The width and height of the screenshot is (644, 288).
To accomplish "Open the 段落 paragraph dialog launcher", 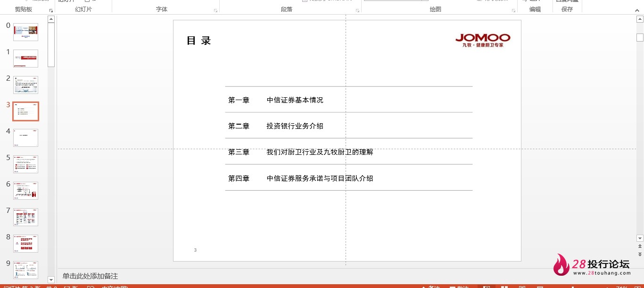I will tap(358, 10).
